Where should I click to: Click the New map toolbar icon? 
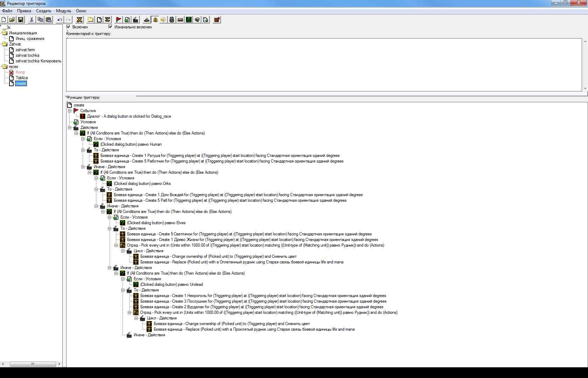[4, 20]
